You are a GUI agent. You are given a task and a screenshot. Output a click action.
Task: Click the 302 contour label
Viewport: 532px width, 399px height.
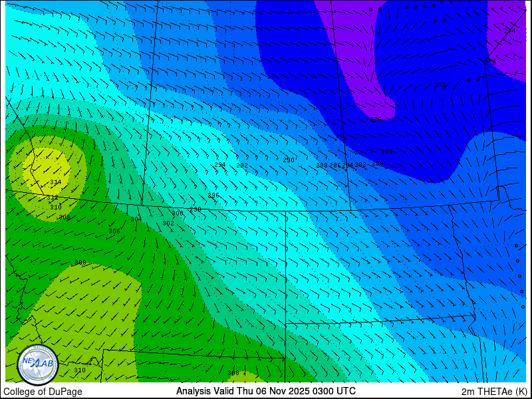tap(168, 223)
